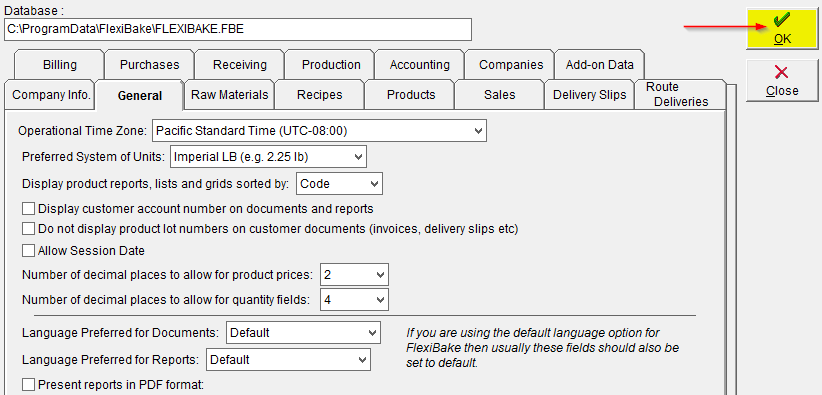Go to the Accounting tab
The image size is (822, 395).
click(x=419, y=65)
